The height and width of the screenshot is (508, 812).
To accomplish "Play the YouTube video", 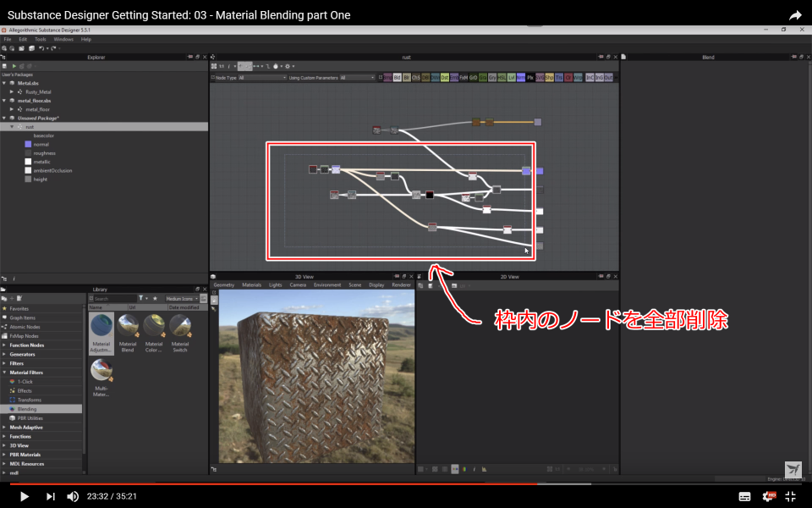I will tap(24, 497).
